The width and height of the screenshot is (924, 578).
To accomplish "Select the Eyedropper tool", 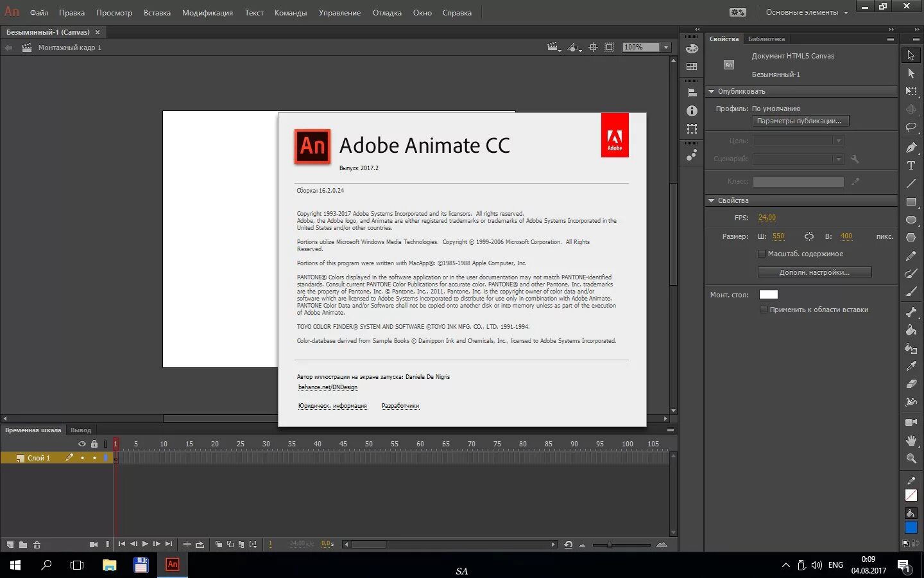I will (911, 366).
